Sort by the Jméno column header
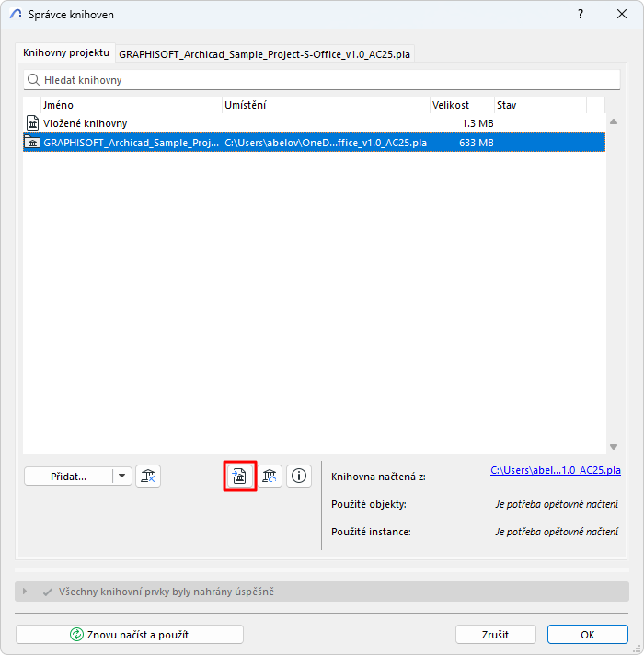This screenshot has height=655, width=644. tap(132, 105)
